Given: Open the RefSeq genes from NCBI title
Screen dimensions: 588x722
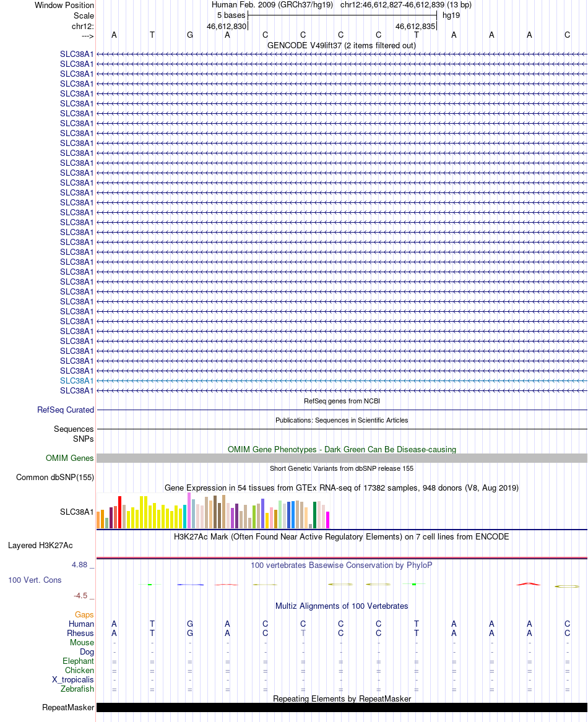Looking at the screenshot, I should pos(342,401).
